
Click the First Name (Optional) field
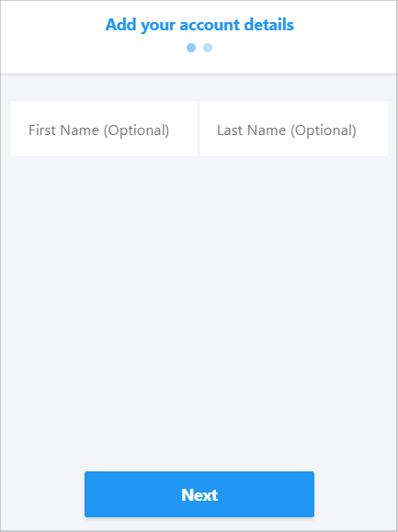[x=104, y=129]
